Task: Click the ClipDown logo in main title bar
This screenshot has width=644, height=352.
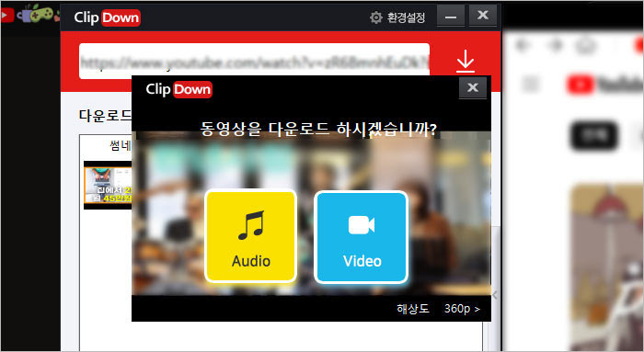Action: [x=108, y=17]
